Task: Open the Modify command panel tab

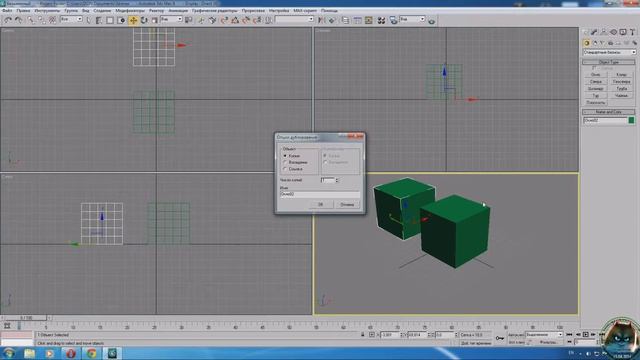Action: coord(594,32)
